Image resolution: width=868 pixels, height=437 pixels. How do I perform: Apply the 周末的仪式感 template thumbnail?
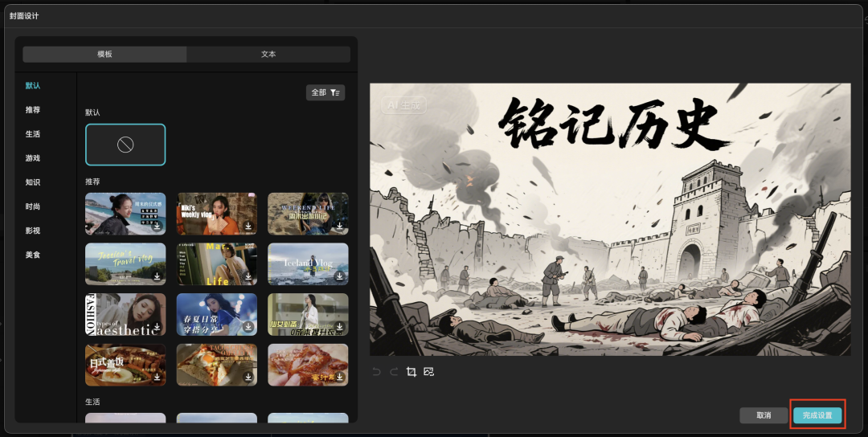click(x=125, y=214)
